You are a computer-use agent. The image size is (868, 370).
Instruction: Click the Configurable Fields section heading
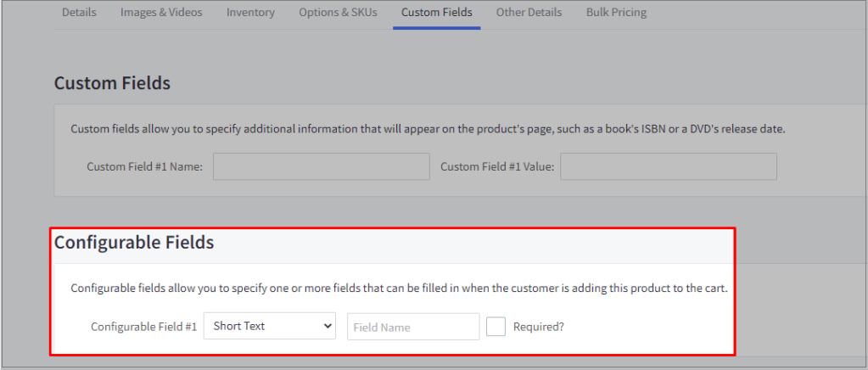pyautogui.click(x=134, y=243)
